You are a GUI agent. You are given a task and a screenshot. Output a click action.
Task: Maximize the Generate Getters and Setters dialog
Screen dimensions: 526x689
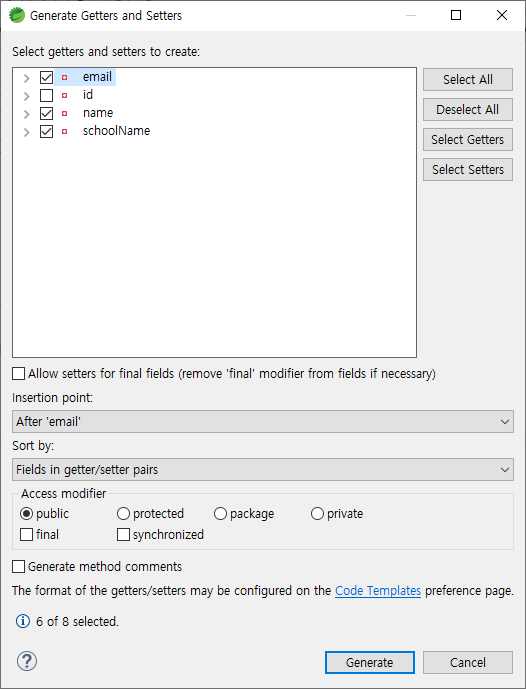coord(456,15)
